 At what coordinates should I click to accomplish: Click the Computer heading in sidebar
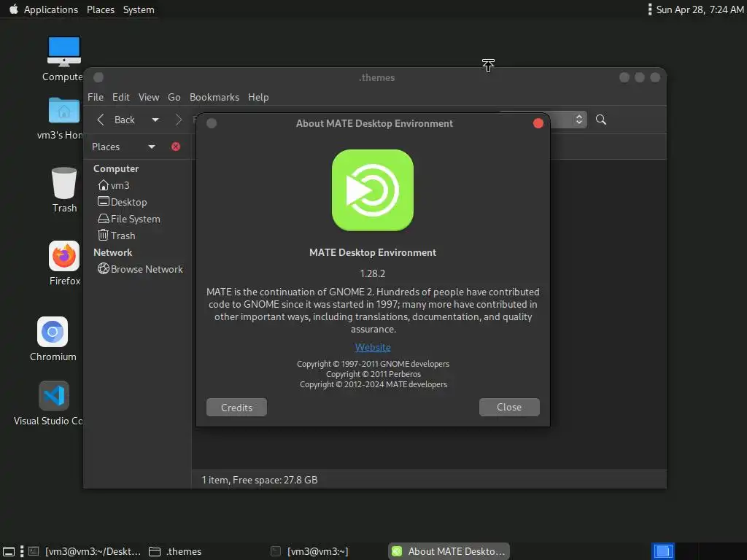(116, 168)
